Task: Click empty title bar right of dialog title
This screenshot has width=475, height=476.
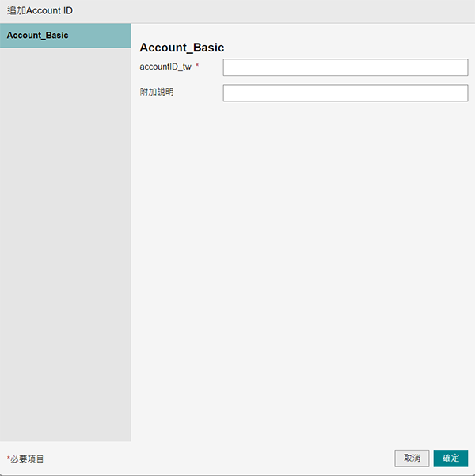Action: coord(277,11)
